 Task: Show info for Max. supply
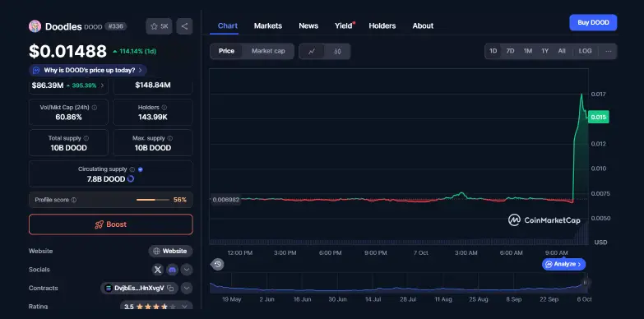tap(170, 138)
